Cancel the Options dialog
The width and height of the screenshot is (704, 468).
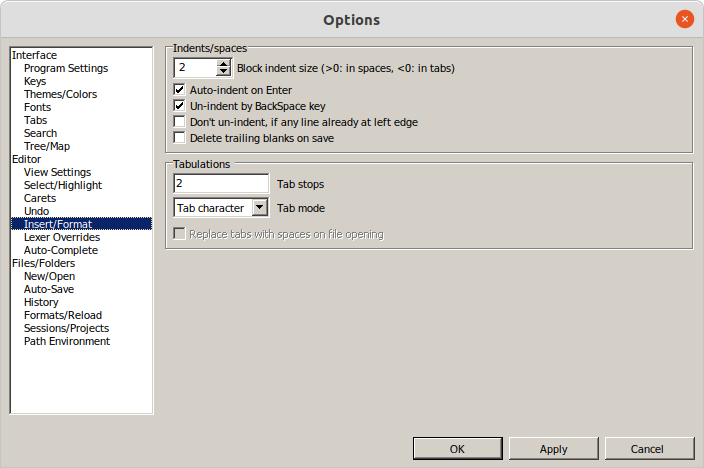pos(649,449)
